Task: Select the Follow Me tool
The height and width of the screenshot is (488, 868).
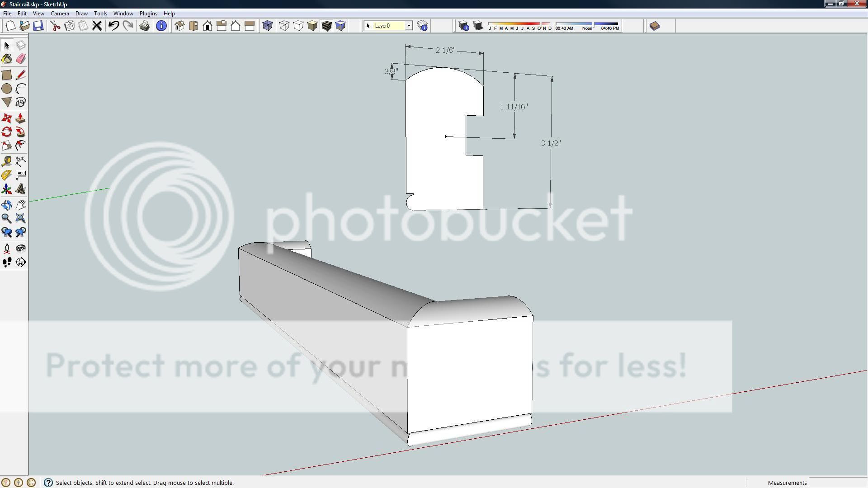Action: pos(21,132)
